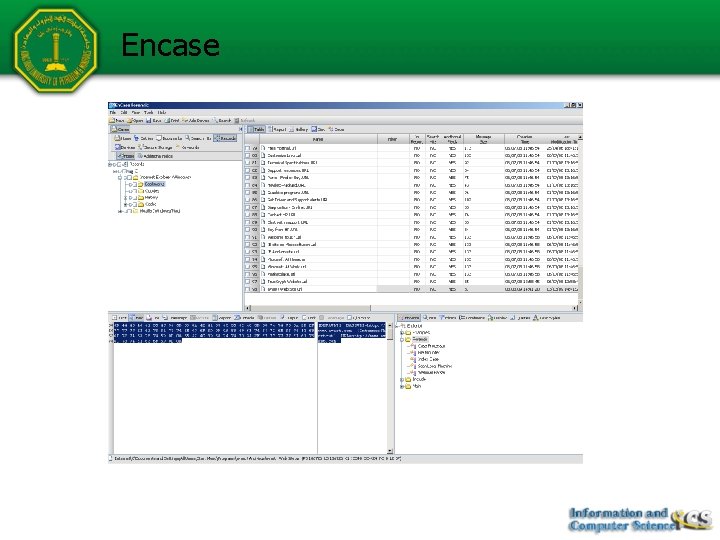Click the Print toolbar icon

click(172, 121)
